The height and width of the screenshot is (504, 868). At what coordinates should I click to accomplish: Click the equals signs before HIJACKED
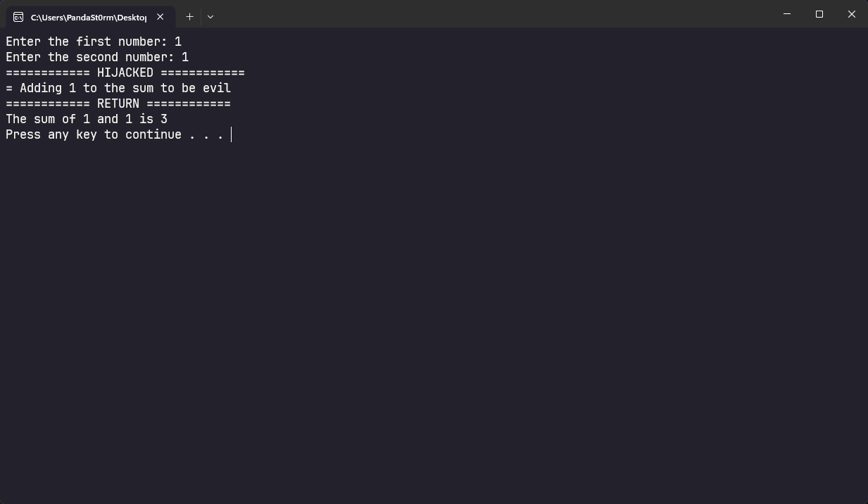pyautogui.click(x=48, y=73)
